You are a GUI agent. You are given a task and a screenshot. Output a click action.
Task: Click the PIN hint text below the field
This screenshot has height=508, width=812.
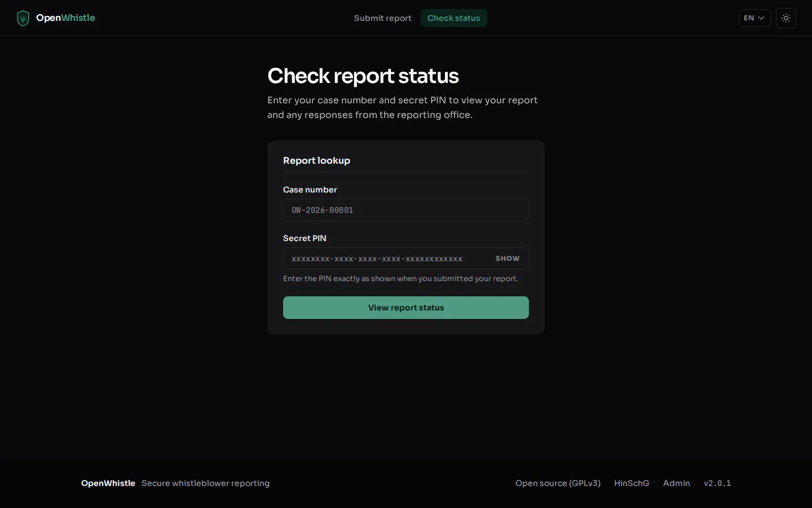[x=400, y=279]
